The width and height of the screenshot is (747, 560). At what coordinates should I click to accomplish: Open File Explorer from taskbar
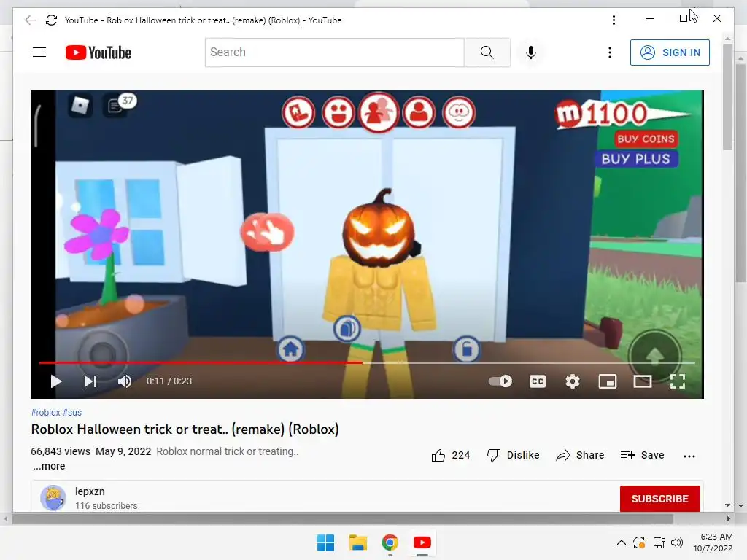[x=357, y=542]
